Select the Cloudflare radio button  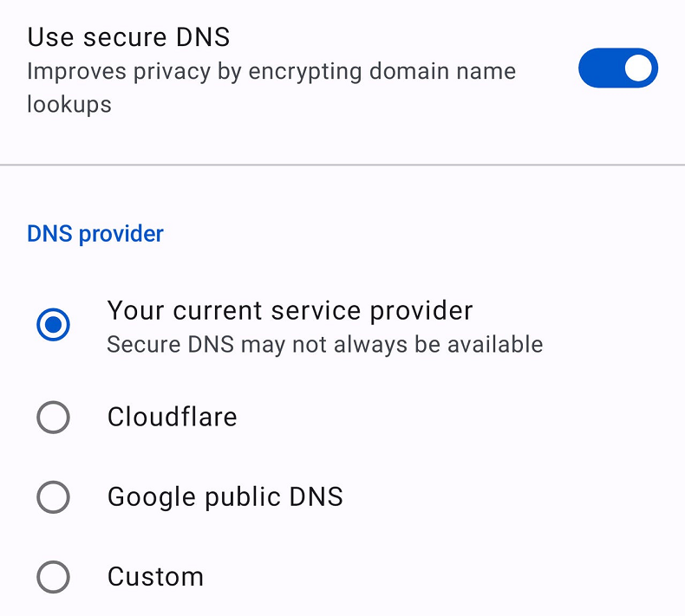53,418
